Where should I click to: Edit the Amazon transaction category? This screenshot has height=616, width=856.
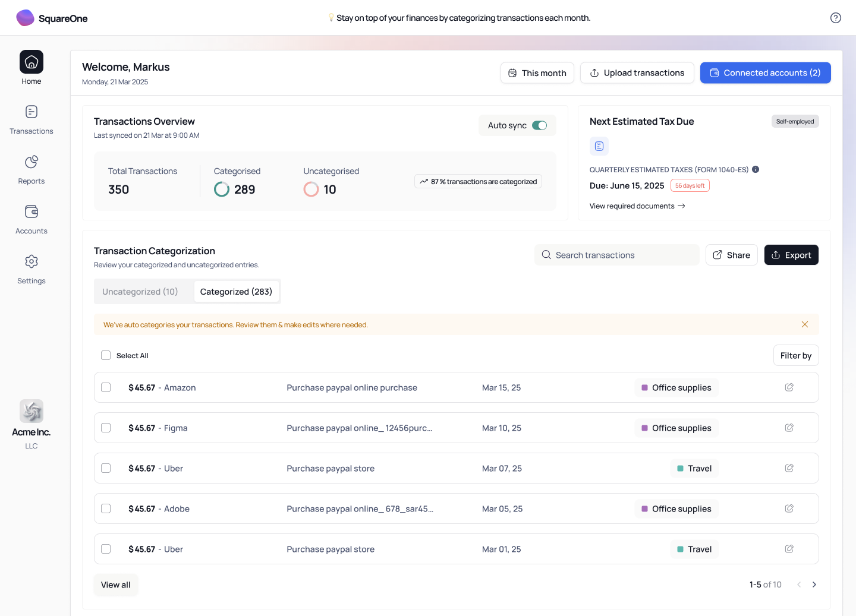789,387
